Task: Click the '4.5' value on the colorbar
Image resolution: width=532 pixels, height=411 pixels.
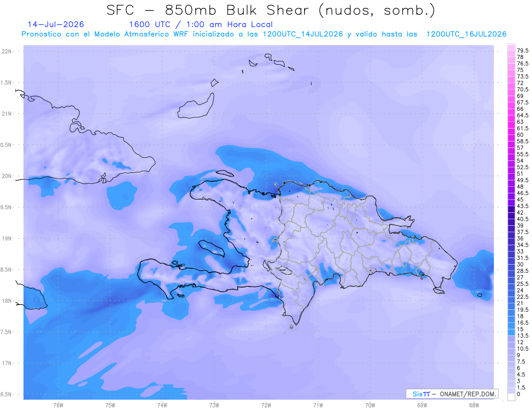Action: pyautogui.click(x=521, y=375)
